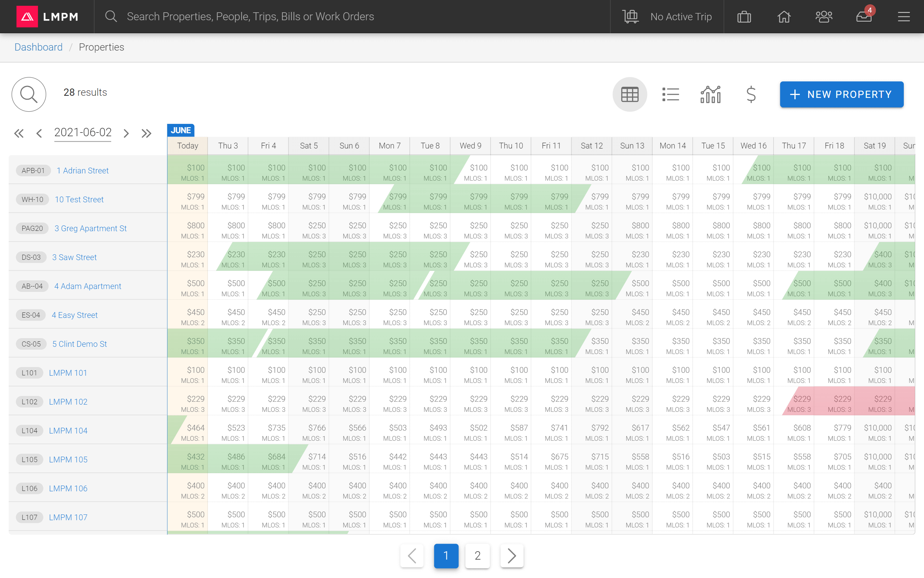Click LMPM 105 Fri 4 cell $684
This screenshot has width=924, height=578.
pos(269,459)
